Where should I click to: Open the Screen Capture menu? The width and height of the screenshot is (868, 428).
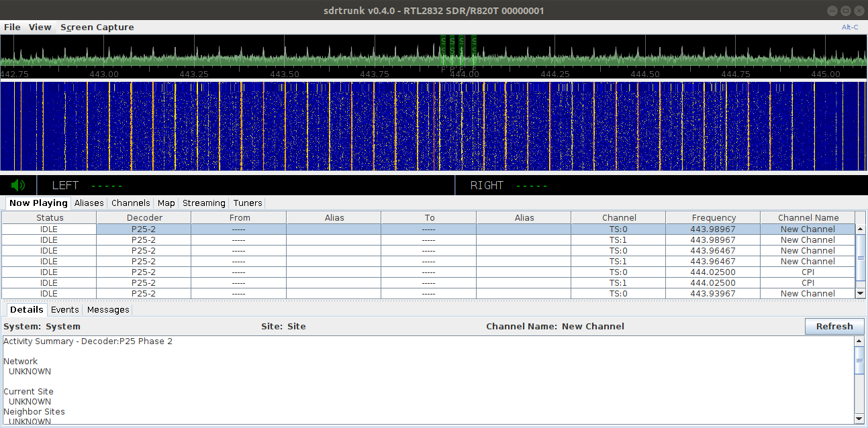point(97,27)
